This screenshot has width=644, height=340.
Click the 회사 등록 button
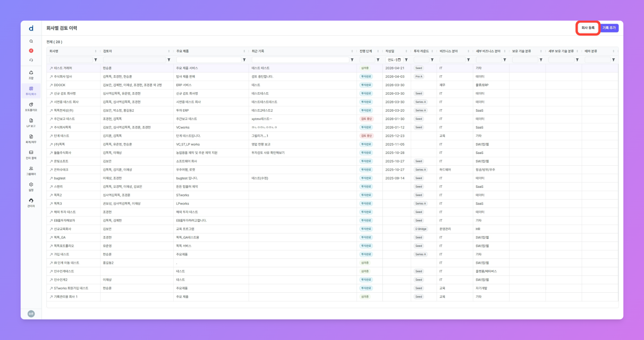(588, 28)
